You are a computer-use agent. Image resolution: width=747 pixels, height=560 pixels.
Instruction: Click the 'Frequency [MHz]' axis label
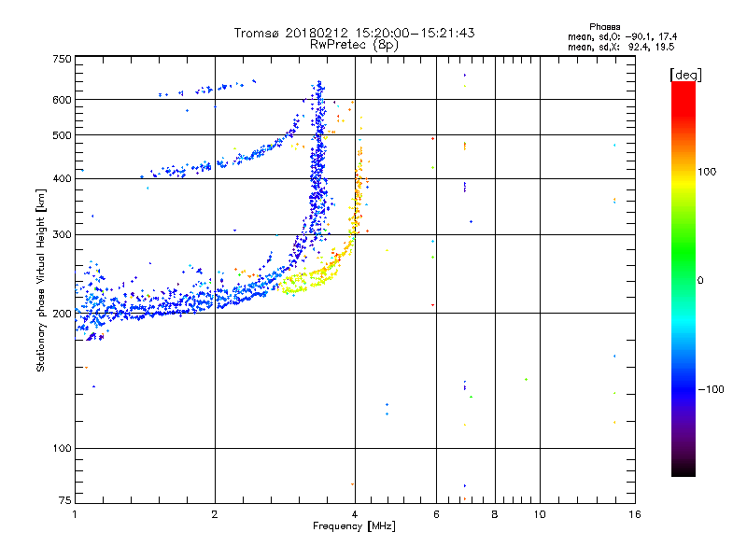tap(354, 526)
